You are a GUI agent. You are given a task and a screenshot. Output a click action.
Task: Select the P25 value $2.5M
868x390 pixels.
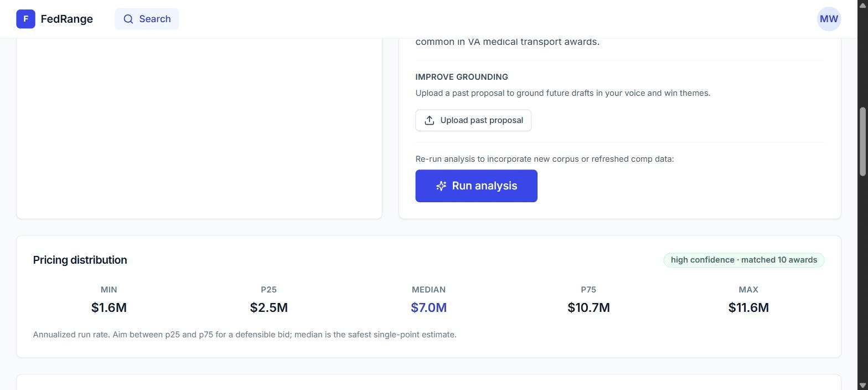coord(269,307)
